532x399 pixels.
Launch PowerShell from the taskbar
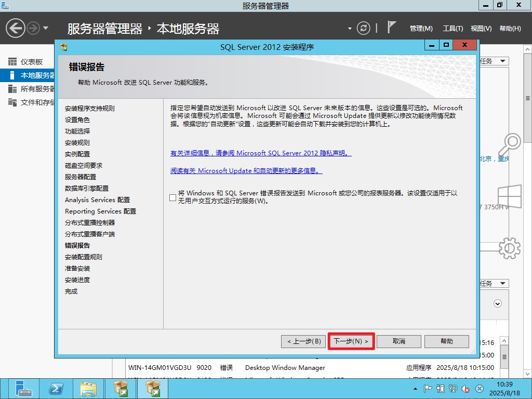point(56,389)
